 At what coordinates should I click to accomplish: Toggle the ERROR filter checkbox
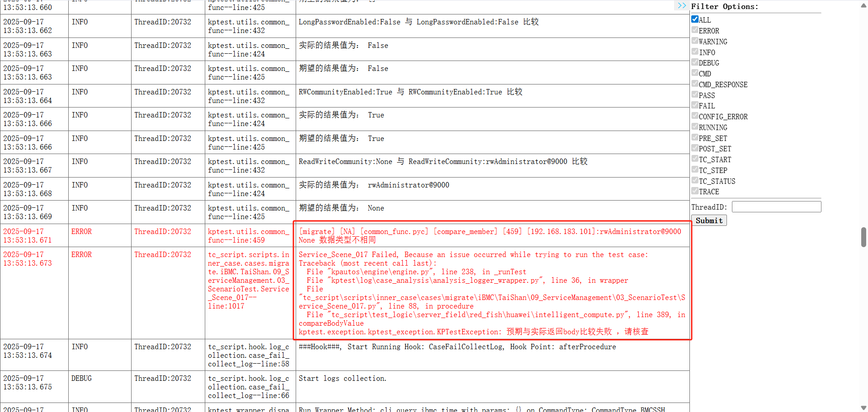coord(695,30)
